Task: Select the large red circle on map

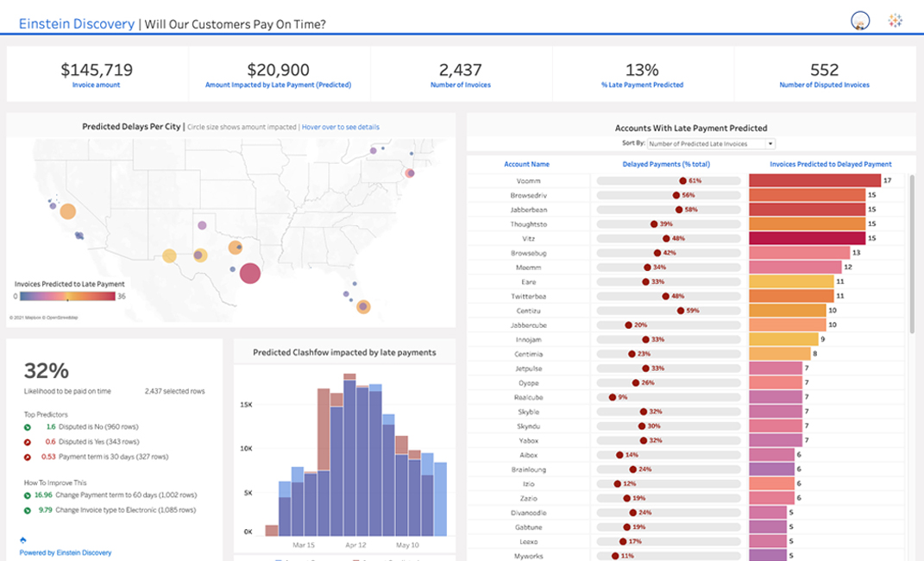Action: (x=250, y=274)
